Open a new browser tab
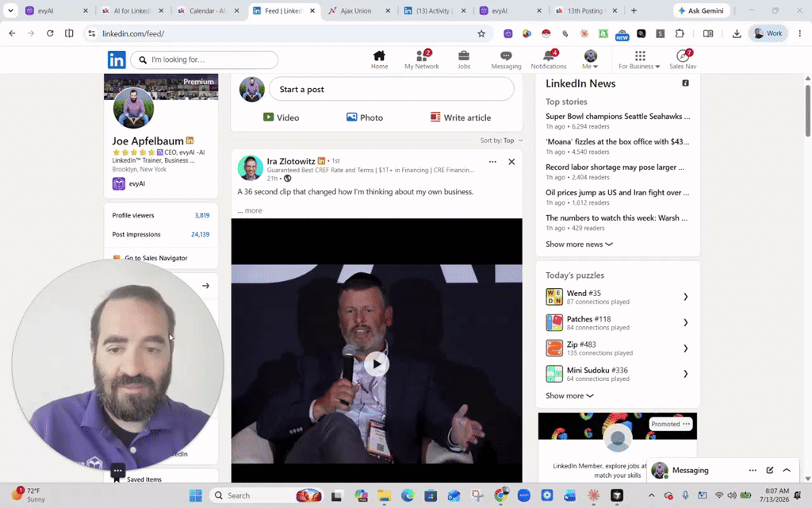Screen dimensions: 812x508 pyautogui.click(x=634, y=10)
